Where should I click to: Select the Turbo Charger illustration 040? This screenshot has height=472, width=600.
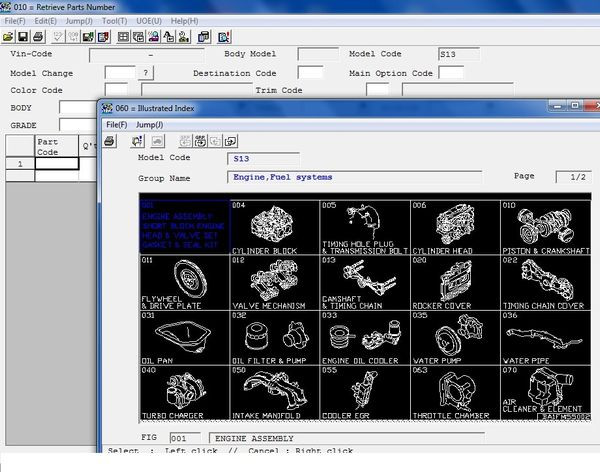(184, 392)
